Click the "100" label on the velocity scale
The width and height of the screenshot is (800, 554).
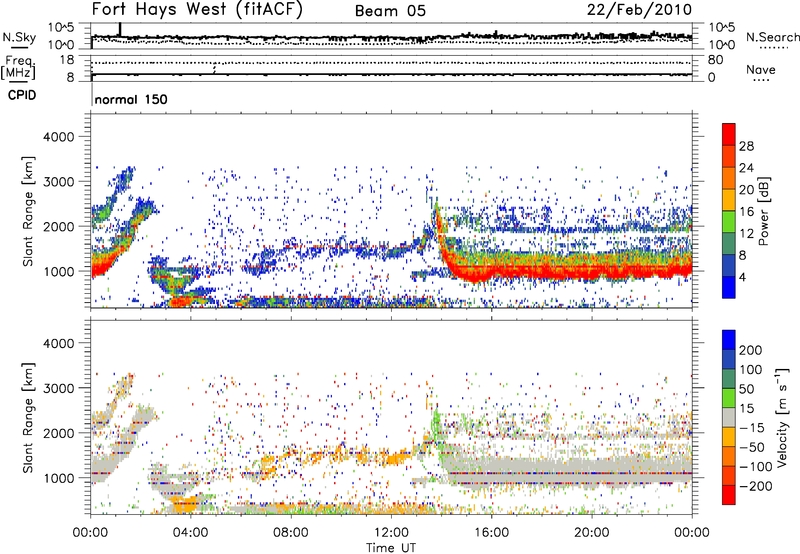click(x=751, y=370)
